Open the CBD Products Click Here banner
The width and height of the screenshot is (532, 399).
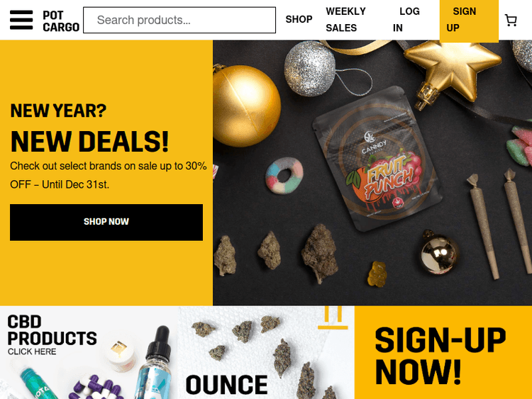[89, 352]
